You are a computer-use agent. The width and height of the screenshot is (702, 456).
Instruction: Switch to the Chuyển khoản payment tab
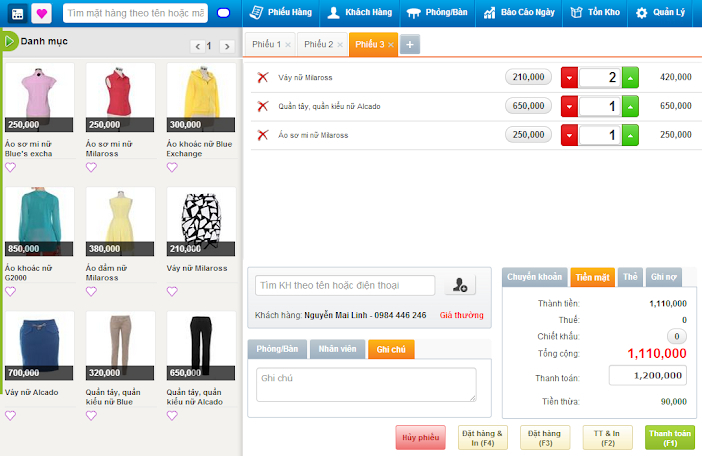click(534, 277)
